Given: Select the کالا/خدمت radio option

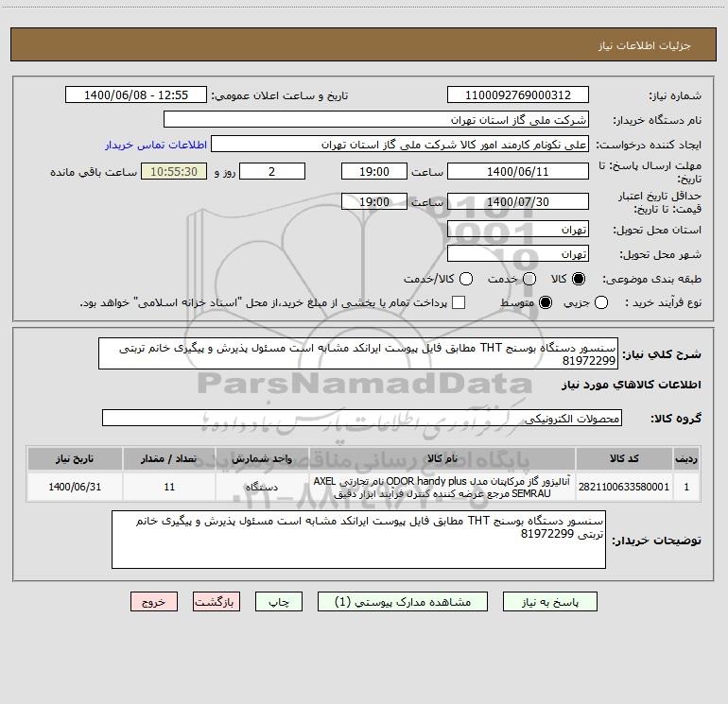Looking at the screenshot, I should point(466,279).
